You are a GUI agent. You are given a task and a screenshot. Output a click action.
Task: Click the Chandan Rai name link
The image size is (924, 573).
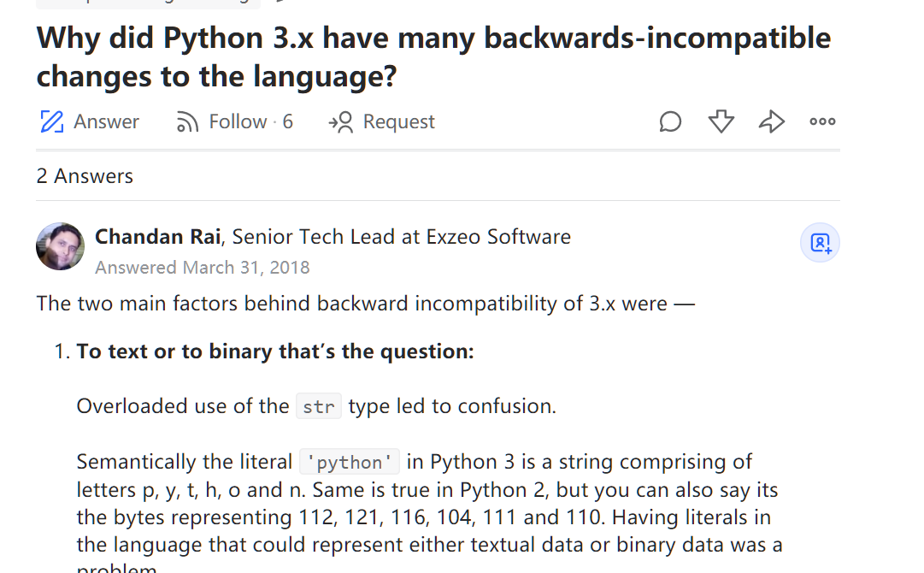coord(157,236)
